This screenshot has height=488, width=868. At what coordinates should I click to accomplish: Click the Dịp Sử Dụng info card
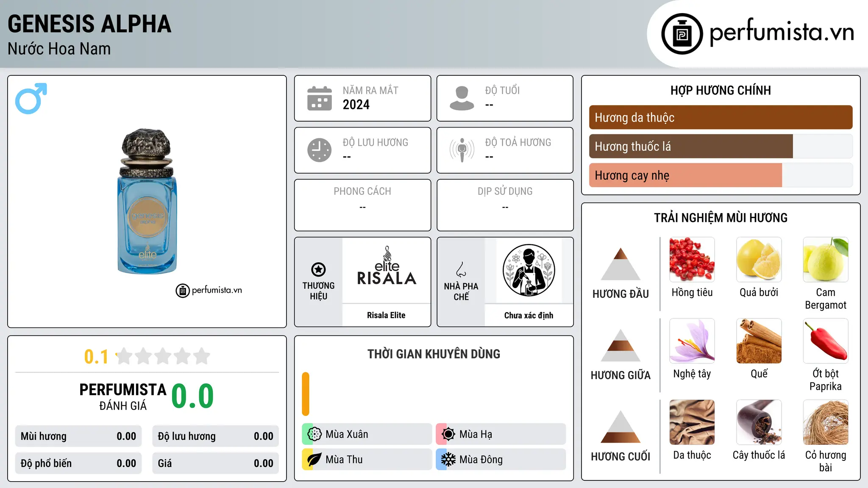tap(505, 205)
